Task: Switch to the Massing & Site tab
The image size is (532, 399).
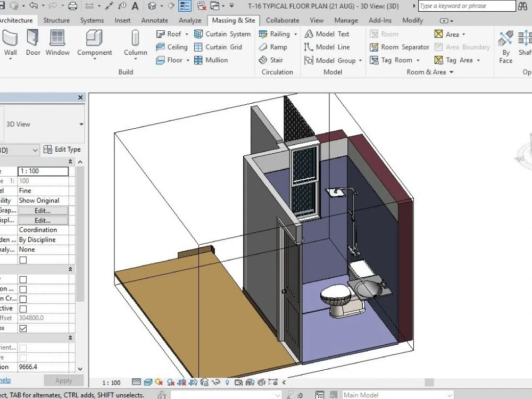Action: click(x=234, y=20)
